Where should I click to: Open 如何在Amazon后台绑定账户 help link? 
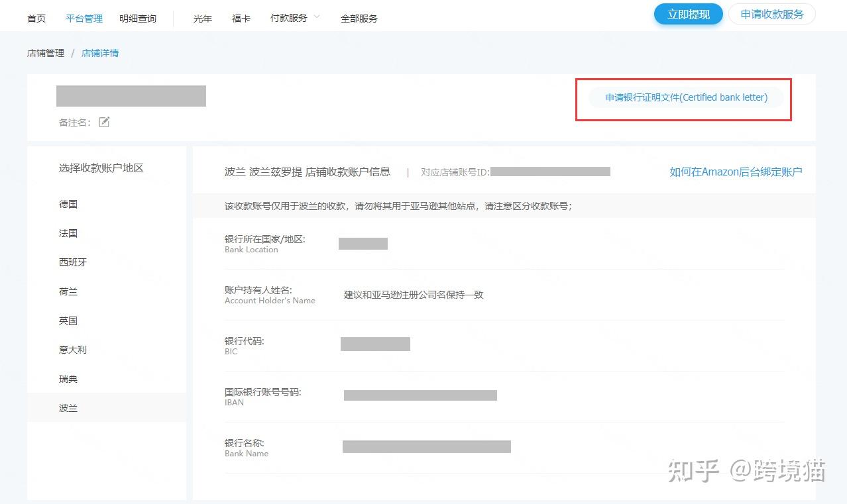pos(736,172)
